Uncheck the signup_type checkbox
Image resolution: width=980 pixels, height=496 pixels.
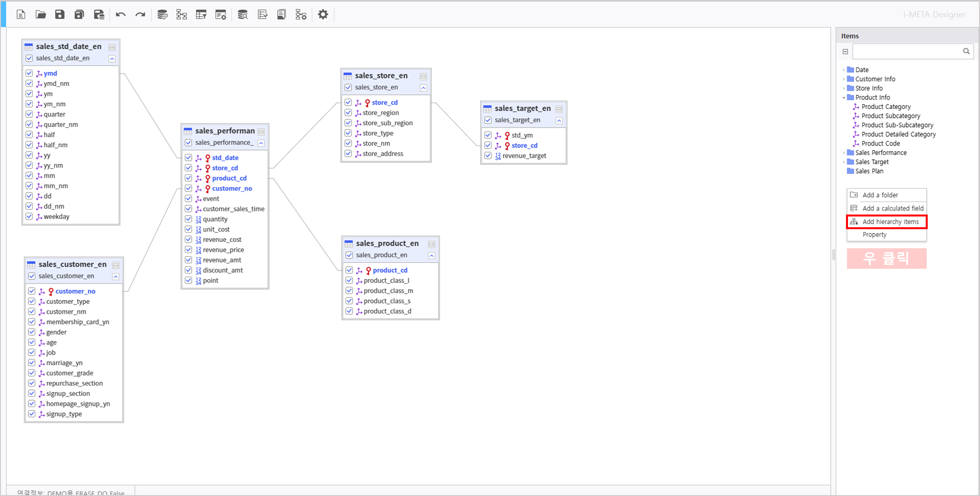[x=32, y=414]
